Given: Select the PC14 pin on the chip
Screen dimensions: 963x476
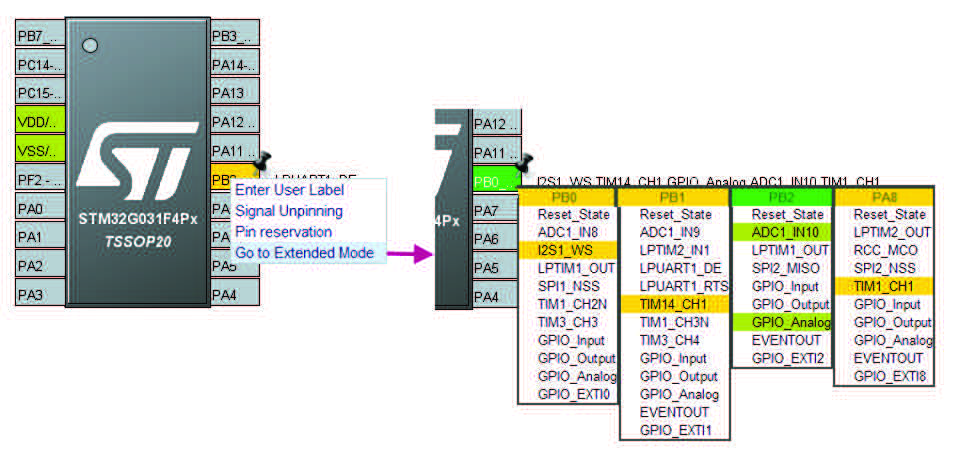Looking at the screenshot, I should point(40,64).
